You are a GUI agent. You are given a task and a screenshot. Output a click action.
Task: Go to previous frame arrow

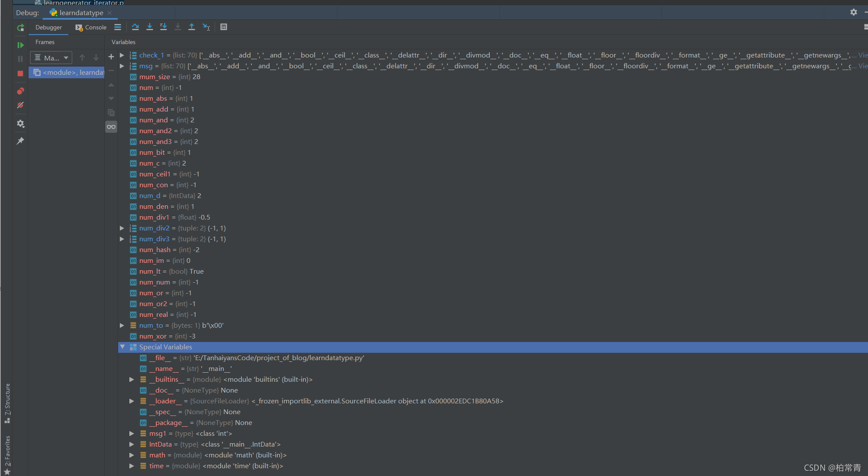tap(82, 58)
